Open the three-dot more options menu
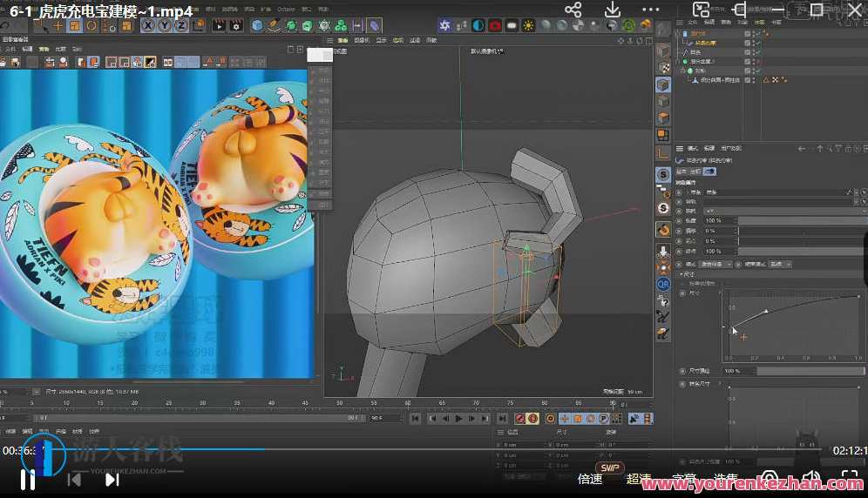 650,10
